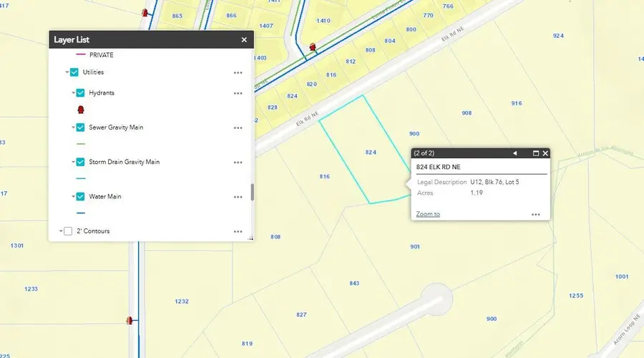The image size is (644, 358).
Task: Toggle Hydrants layer visibility checkbox
Action: [x=80, y=93]
